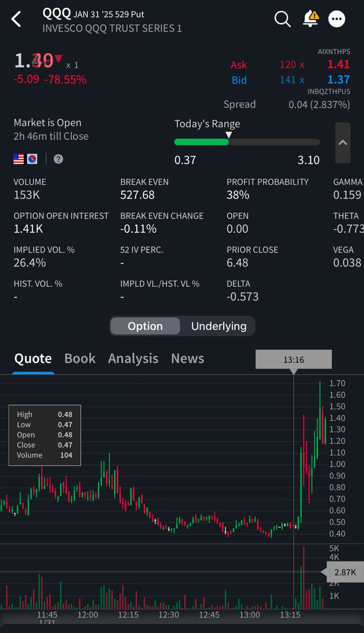
Task: Tap the clock icon beside flag
Action: [32, 159]
